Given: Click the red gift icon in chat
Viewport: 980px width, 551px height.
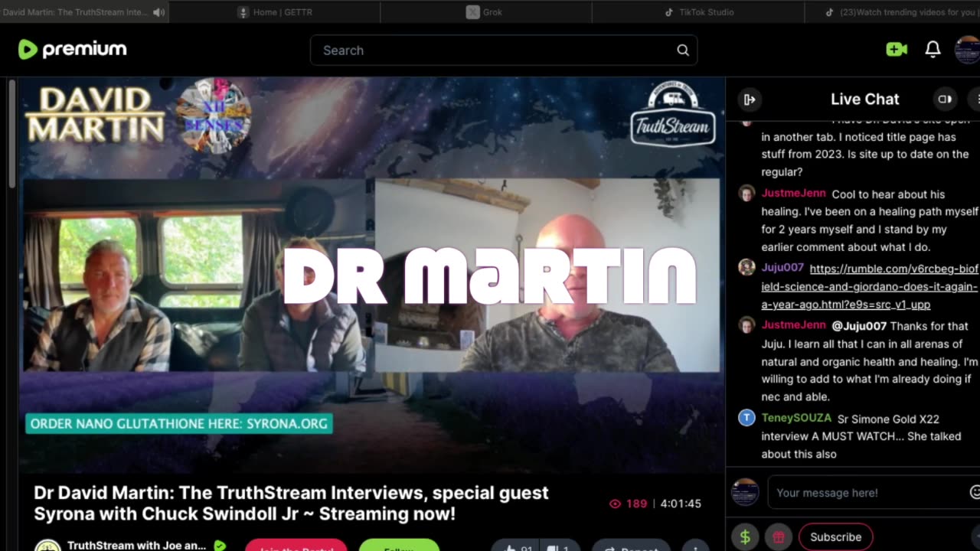Looking at the screenshot, I should coord(779,537).
